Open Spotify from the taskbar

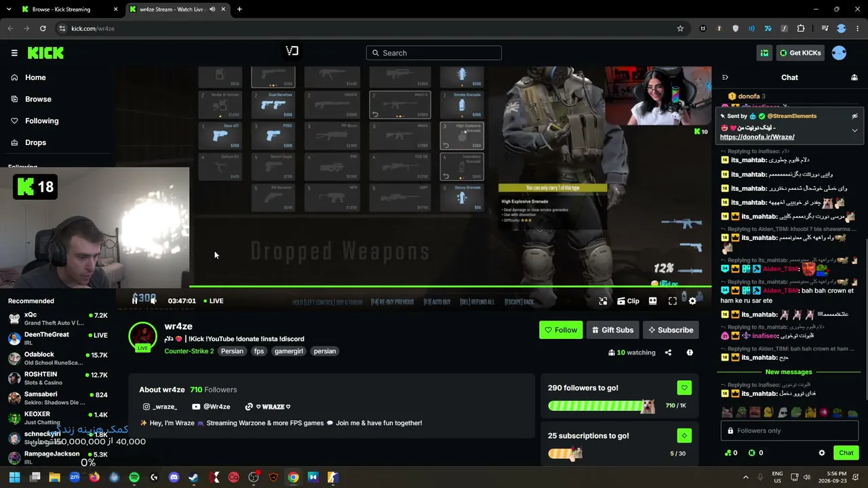tap(134, 477)
